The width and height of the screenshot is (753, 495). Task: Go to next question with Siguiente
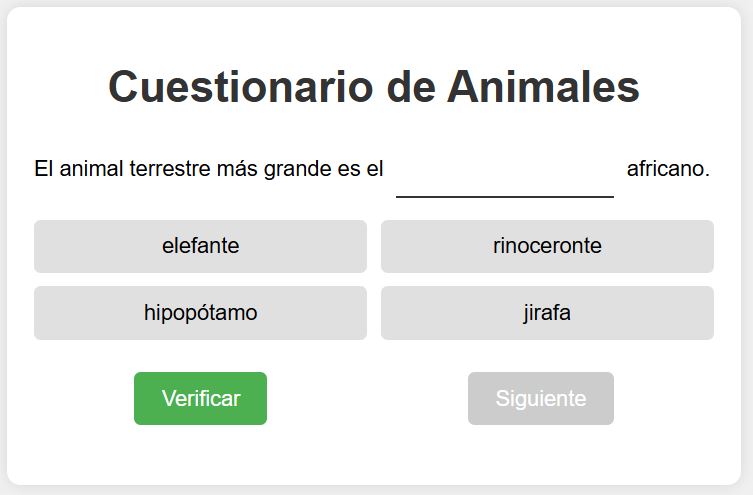click(x=541, y=398)
